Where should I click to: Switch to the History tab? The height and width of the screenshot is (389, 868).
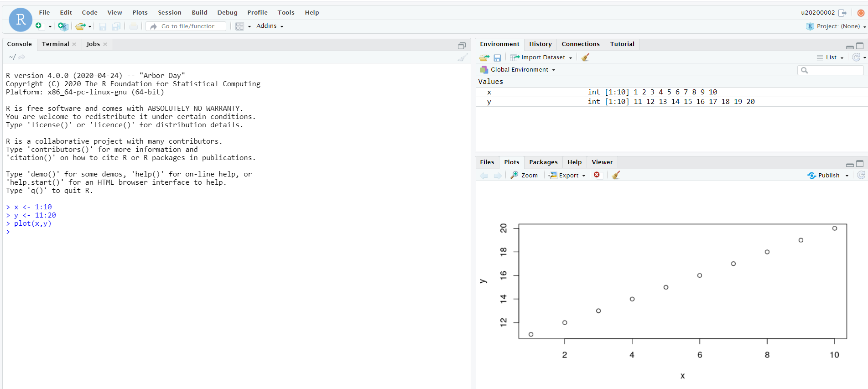541,44
